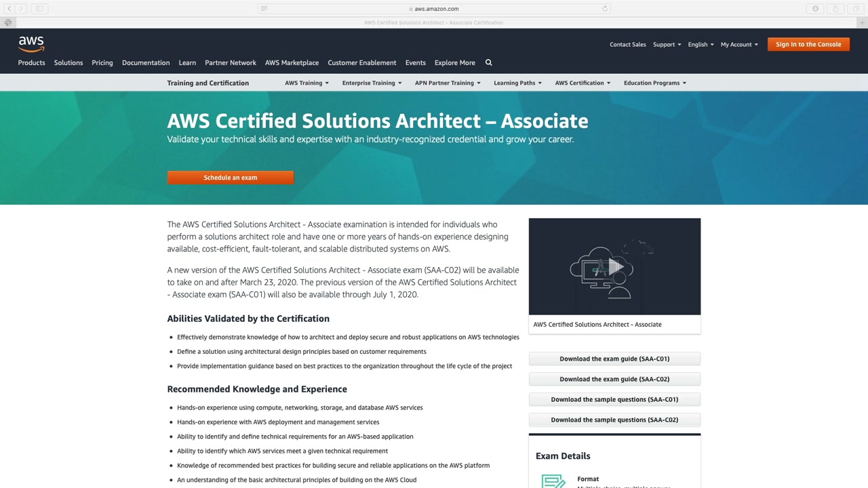Expand the AWS Training dropdown
The width and height of the screenshot is (868, 488).
point(307,83)
